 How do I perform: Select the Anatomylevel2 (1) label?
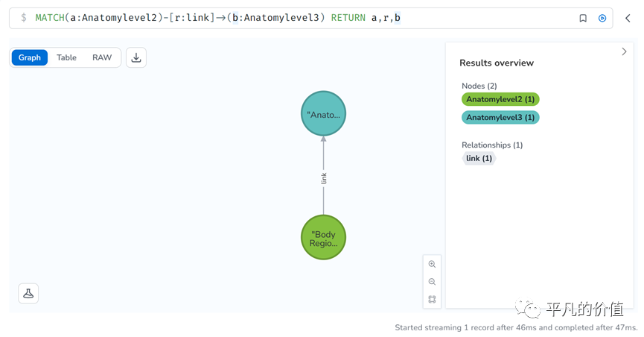coord(500,99)
